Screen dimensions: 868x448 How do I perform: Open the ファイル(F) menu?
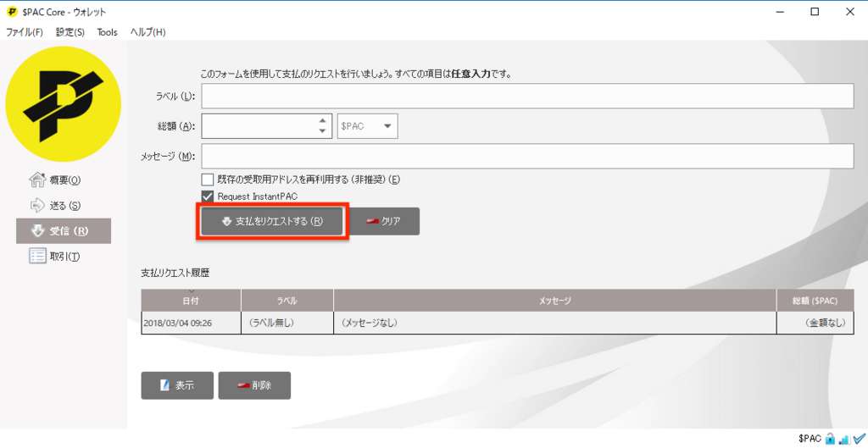tap(25, 32)
